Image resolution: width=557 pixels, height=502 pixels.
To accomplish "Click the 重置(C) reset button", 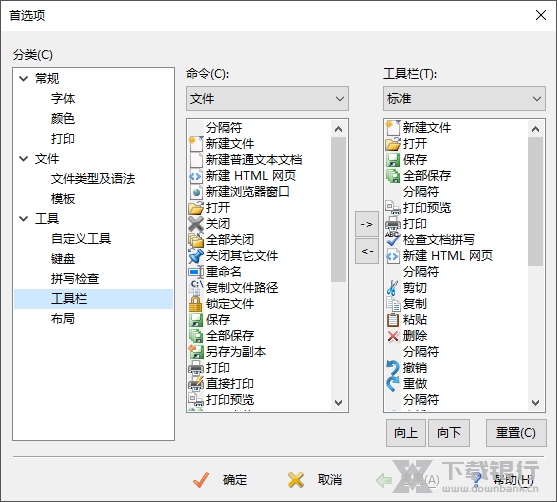I will tap(516, 433).
